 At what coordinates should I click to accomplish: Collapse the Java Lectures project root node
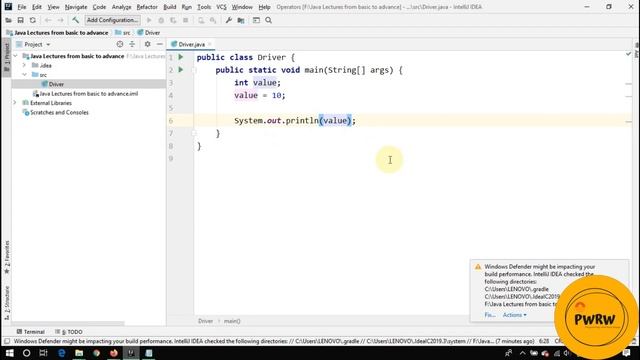click(16, 56)
